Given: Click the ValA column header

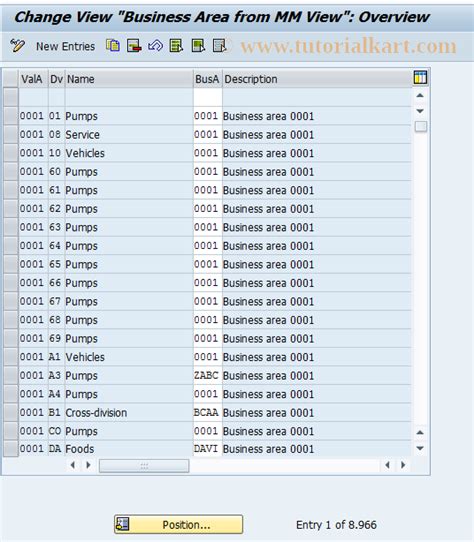Looking at the screenshot, I should point(33,79).
